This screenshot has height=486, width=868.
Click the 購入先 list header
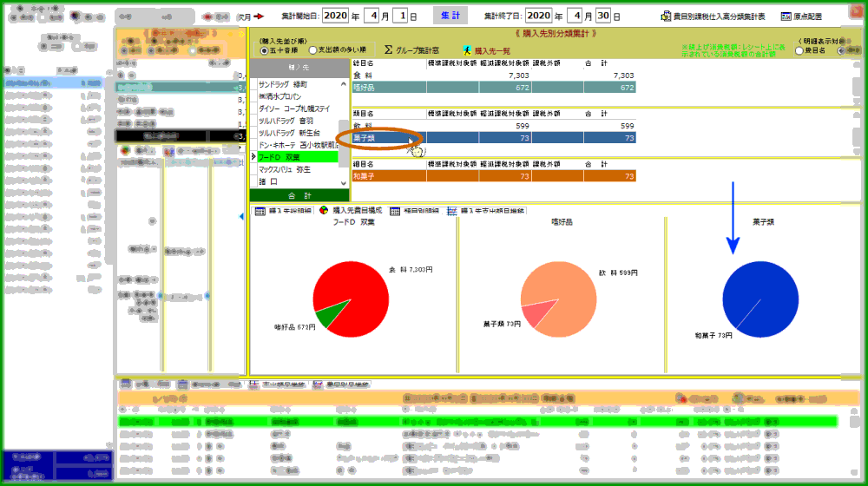click(x=299, y=68)
